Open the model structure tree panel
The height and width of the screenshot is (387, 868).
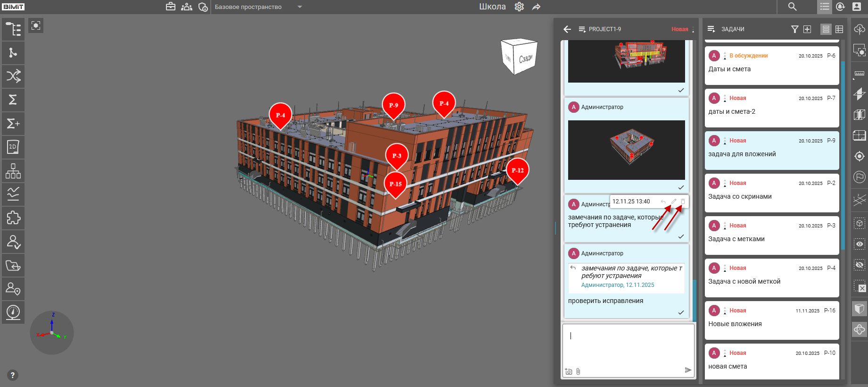(x=13, y=29)
